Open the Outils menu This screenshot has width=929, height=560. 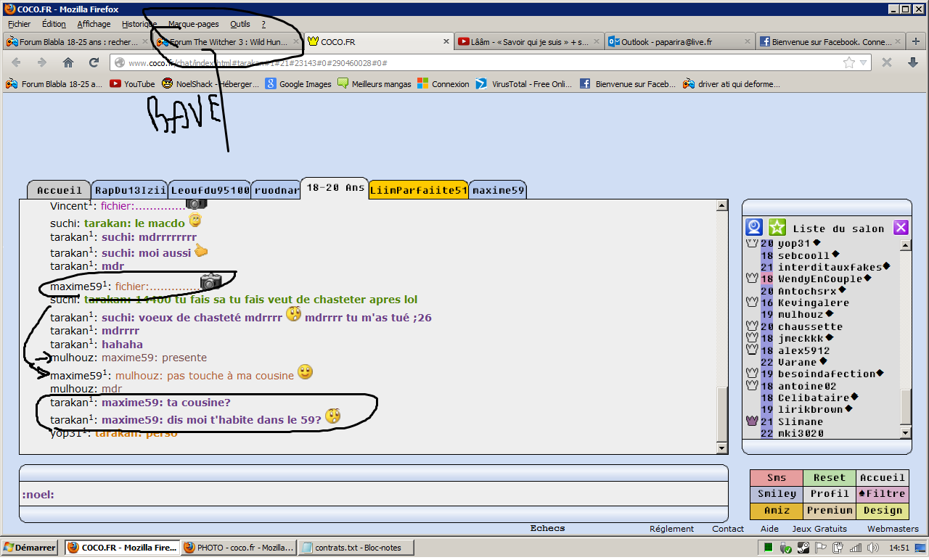point(240,24)
